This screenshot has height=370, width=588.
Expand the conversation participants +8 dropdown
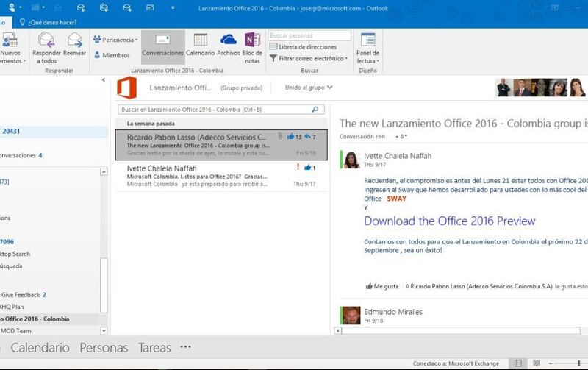tap(401, 137)
